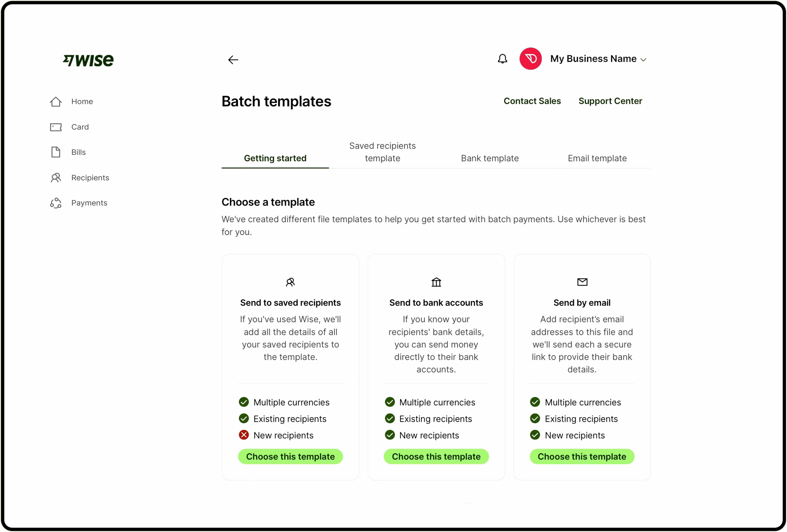Click the Payments icon in sidebar
Viewport: 787px width, 532px height.
pos(56,203)
